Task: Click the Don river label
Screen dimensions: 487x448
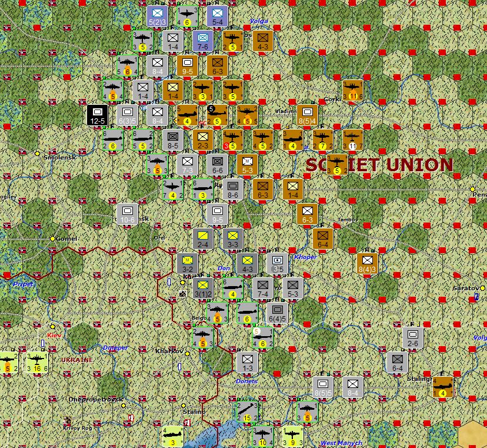Action: click(x=224, y=268)
